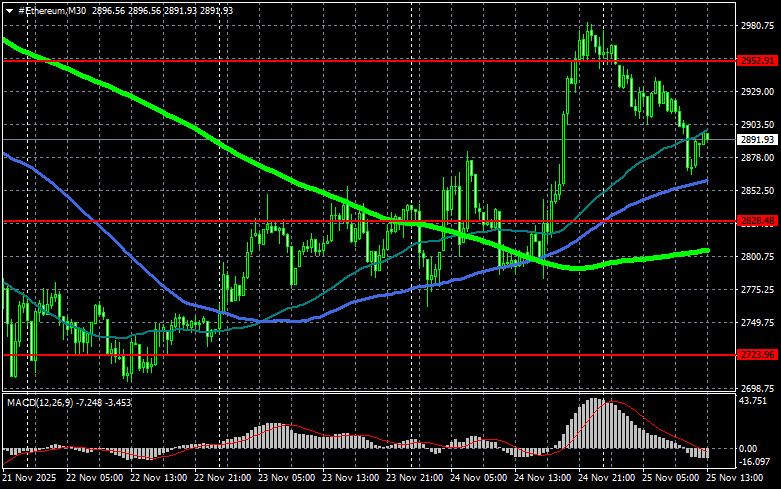Select the 21 Nov 2025 time label
The height and width of the screenshot is (489, 781).
[x=29, y=478]
